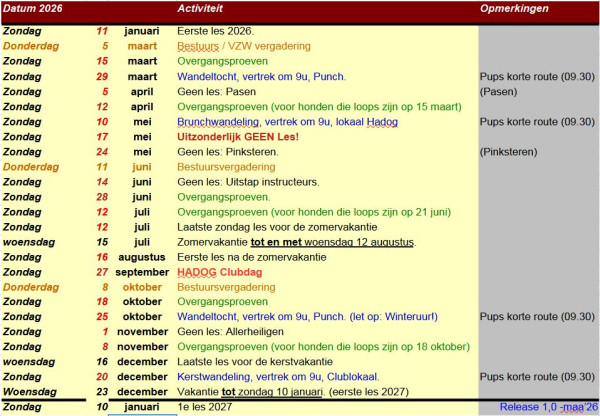600x416 pixels.
Task: Click 'Bestuursvergadering' on 8 oktober
Action: coord(226,287)
